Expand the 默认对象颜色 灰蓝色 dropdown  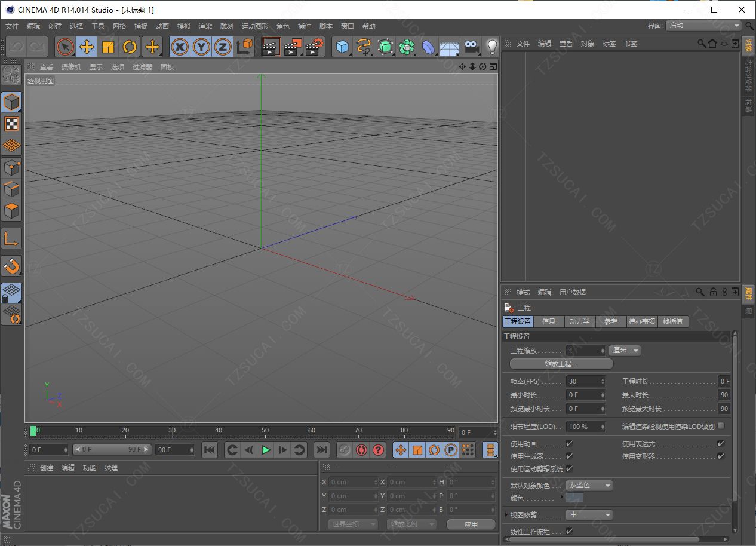point(589,486)
